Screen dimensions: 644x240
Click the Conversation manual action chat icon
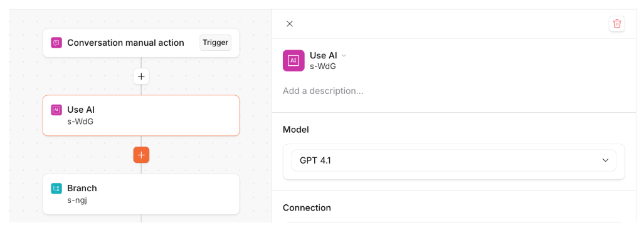[56, 43]
